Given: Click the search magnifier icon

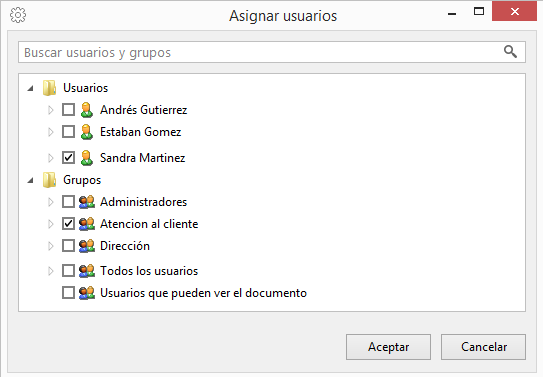Looking at the screenshot, I should click(x=510, y=52).
